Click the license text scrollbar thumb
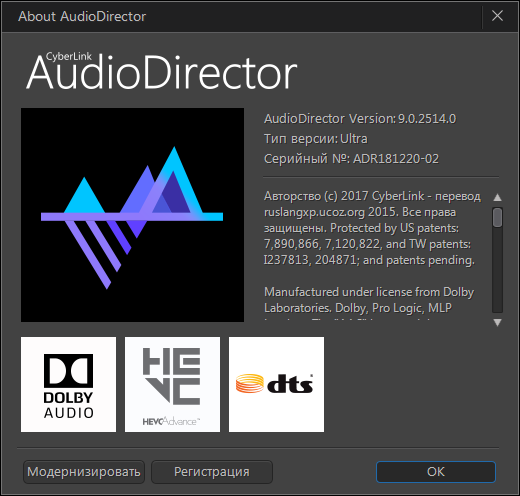Screen dimensions: 520x496 497,217
